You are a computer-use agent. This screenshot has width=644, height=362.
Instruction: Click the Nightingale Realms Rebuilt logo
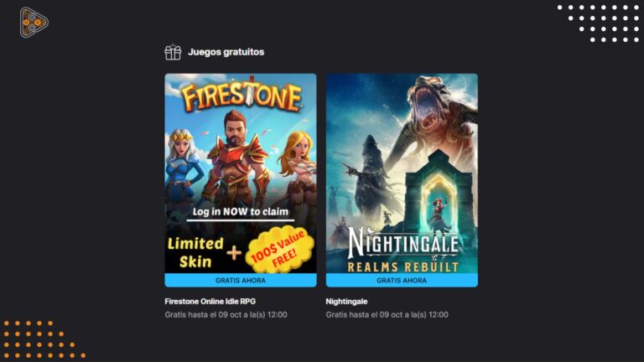tap(402, 249)
